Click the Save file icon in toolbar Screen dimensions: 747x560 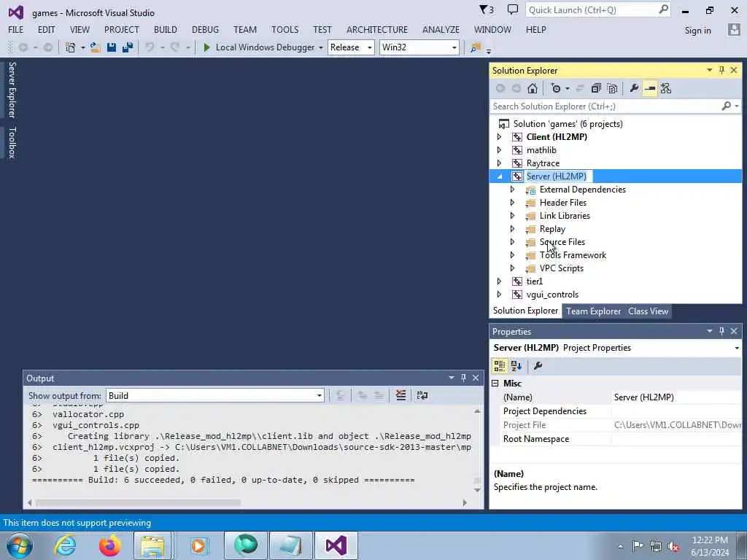(x=112, y=47)
